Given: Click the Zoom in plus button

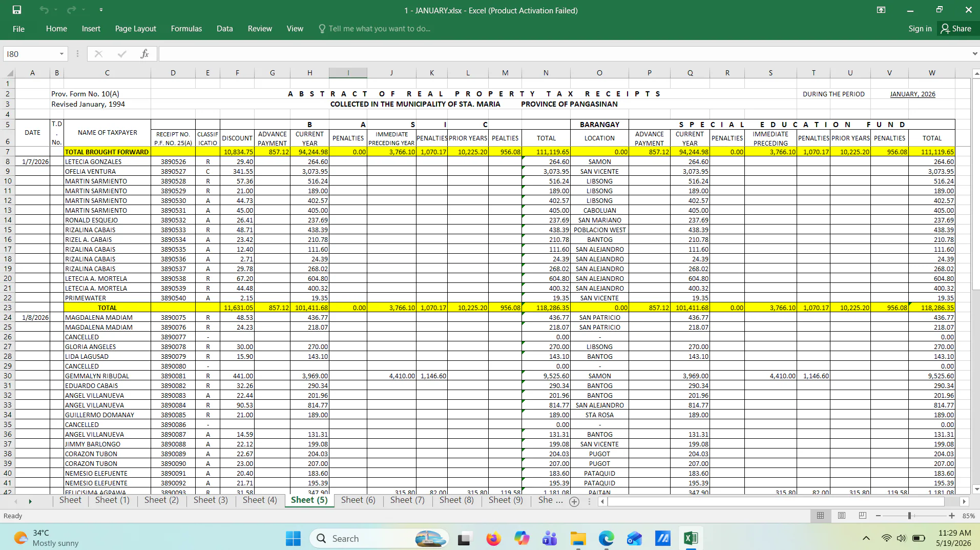Looking at the screenshot, I should point(952,516).
